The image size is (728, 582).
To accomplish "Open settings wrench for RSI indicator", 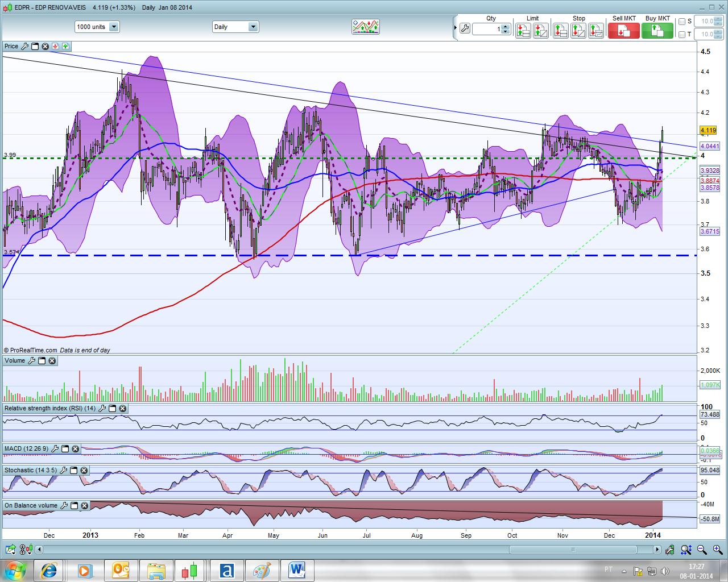I will coord(102,409).
